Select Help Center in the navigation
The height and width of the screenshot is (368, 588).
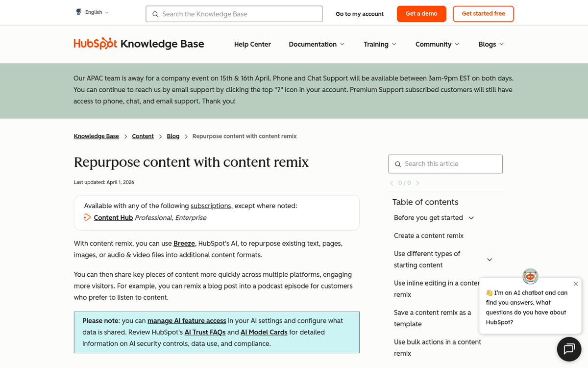click(252, 44)
